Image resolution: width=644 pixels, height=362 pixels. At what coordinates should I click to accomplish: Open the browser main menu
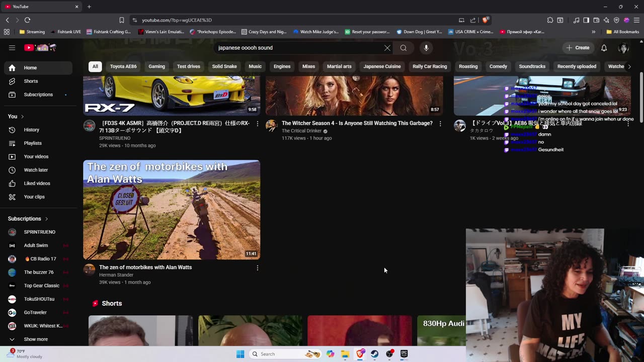(x=636, y=20)
